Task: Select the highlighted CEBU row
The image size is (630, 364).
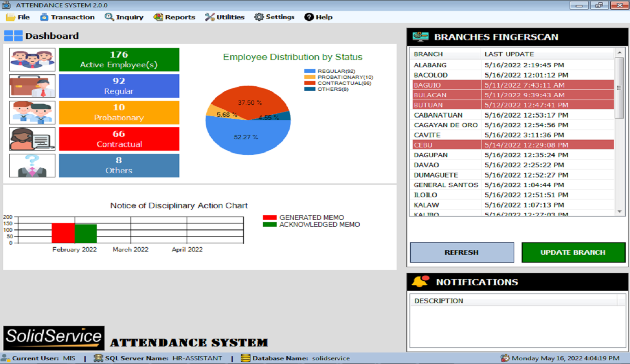Action: (512, 145)
